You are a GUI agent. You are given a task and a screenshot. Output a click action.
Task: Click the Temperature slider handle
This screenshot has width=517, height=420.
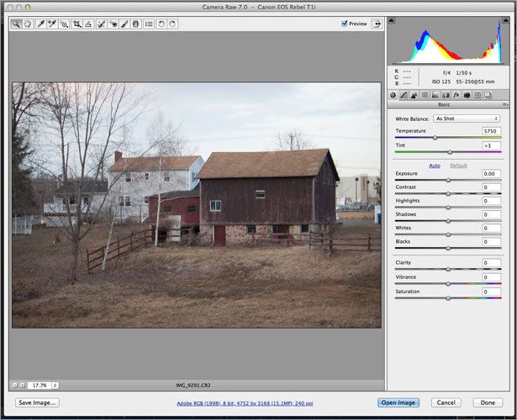[x=435, y=137]
